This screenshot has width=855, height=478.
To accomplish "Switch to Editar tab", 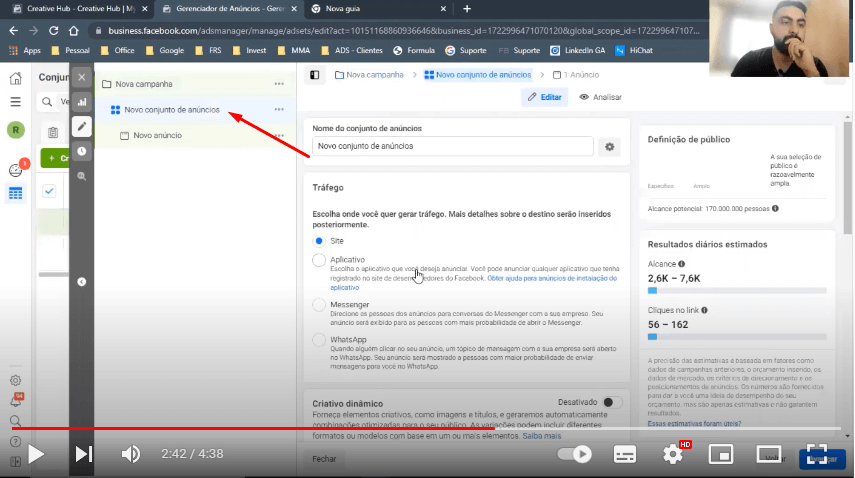I will 544,97.
